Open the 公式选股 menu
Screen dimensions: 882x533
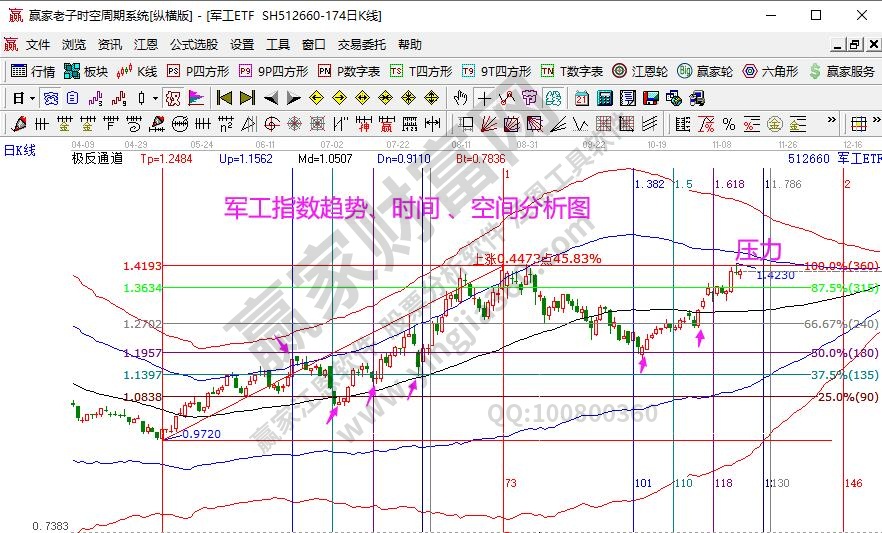(193, 45)
